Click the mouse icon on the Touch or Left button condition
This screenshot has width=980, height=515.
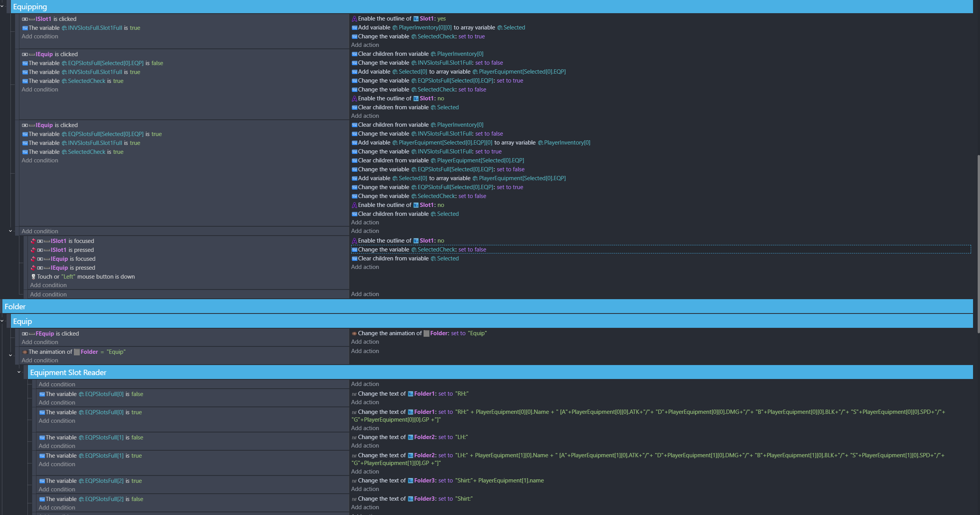tap(33, 277)
